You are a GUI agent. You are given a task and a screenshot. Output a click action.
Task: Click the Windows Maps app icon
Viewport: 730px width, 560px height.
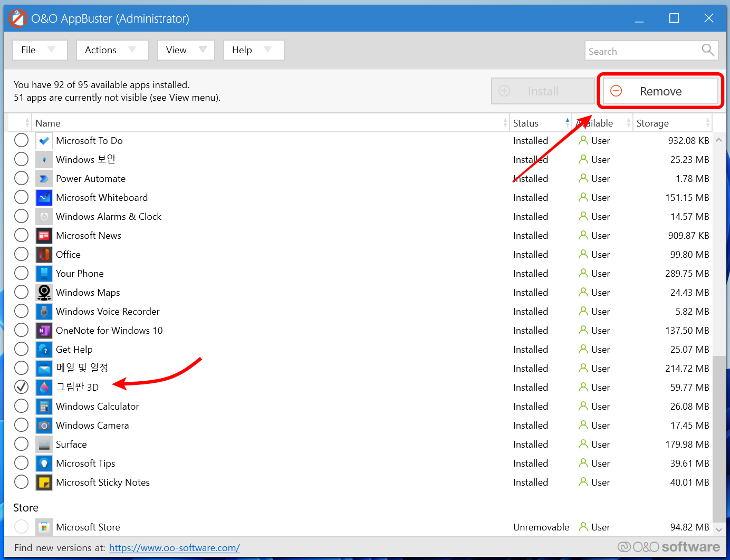click(x=44, y=293)
